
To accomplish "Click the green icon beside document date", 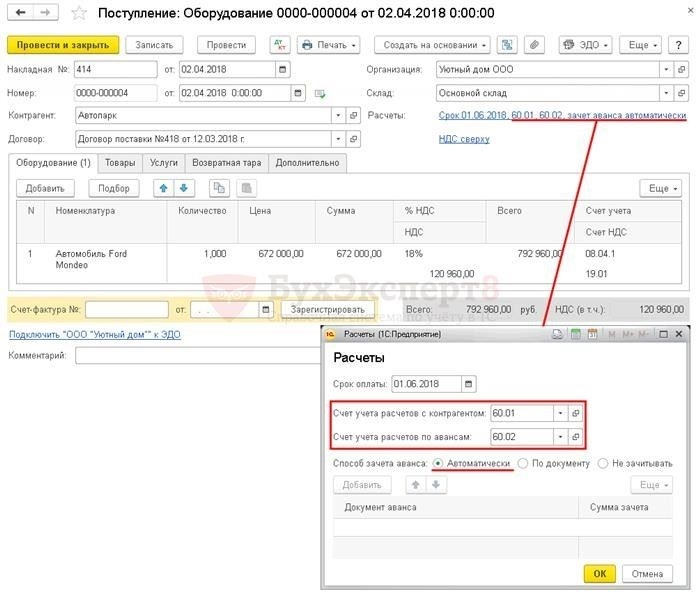I will (x=320, y=94).
